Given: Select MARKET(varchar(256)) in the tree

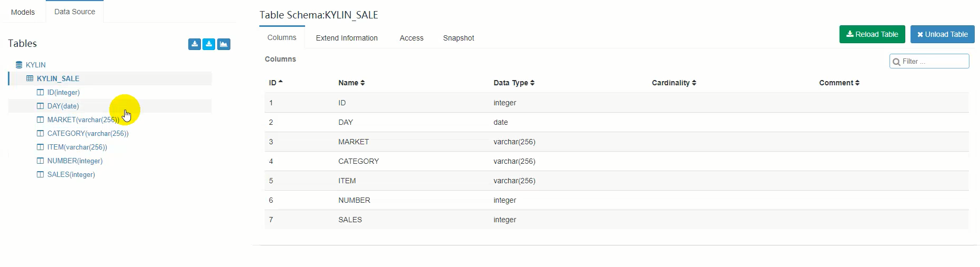Looking at the screenshot, I should [83, 120].
